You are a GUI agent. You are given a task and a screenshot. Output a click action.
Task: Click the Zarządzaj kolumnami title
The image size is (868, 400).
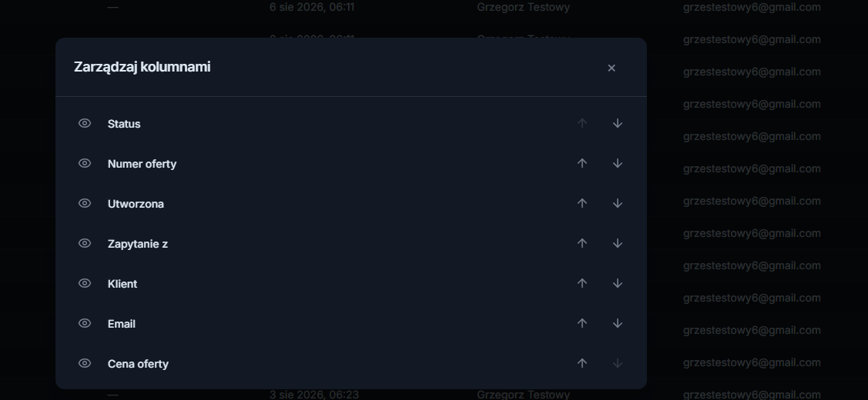[x=142, y=67]
